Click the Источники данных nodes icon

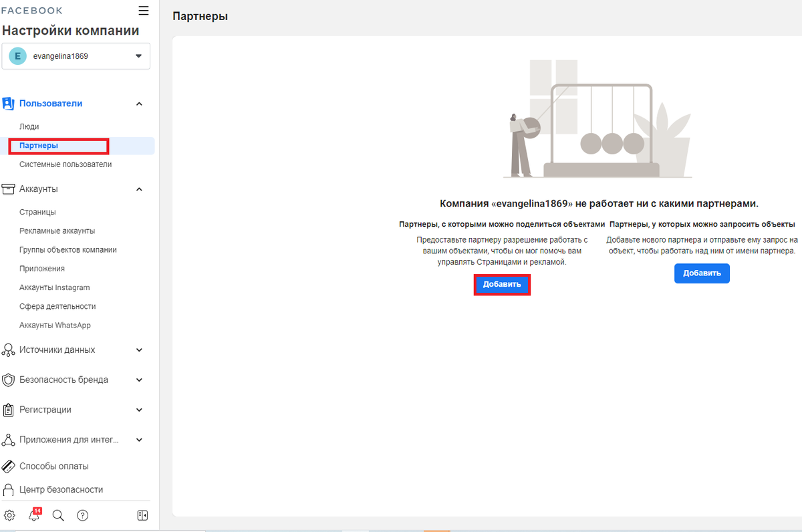pyautogui.click(x=8, y=350)
